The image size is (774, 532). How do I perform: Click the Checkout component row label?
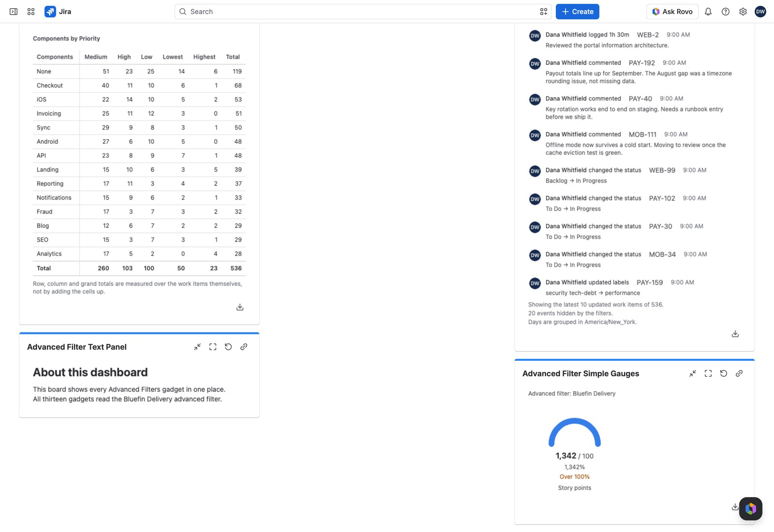coord(50,86)
